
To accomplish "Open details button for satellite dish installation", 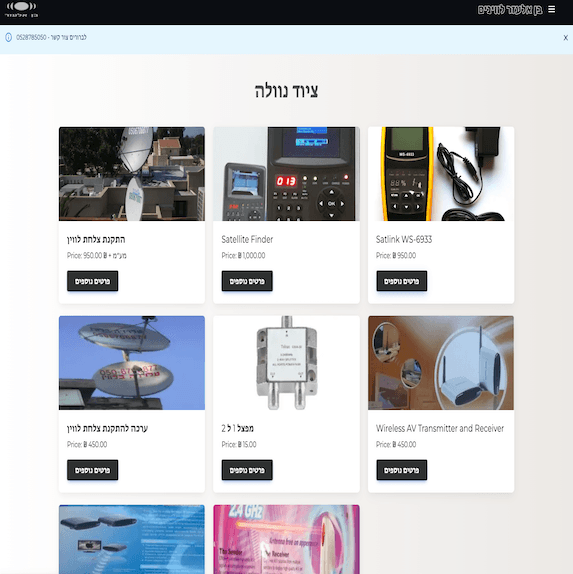I will pos(93,281).
